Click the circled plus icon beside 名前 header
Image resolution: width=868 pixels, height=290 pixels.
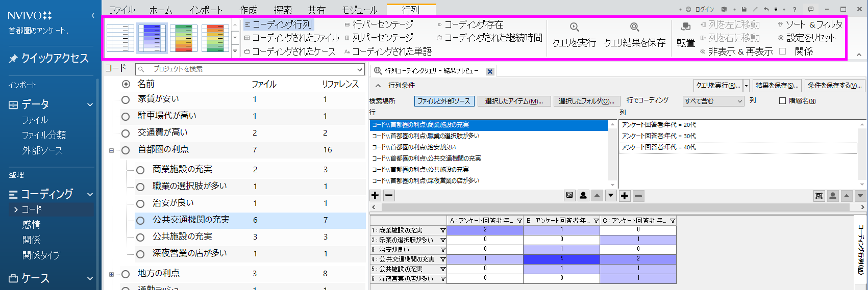(126, 84)
